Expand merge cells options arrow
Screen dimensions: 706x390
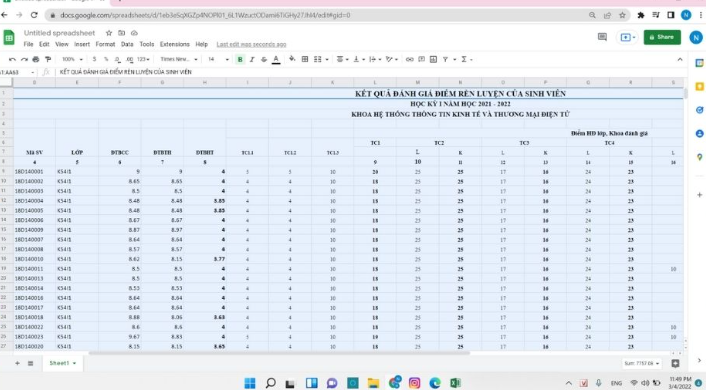pyautogui.click(x=327, y=59)
